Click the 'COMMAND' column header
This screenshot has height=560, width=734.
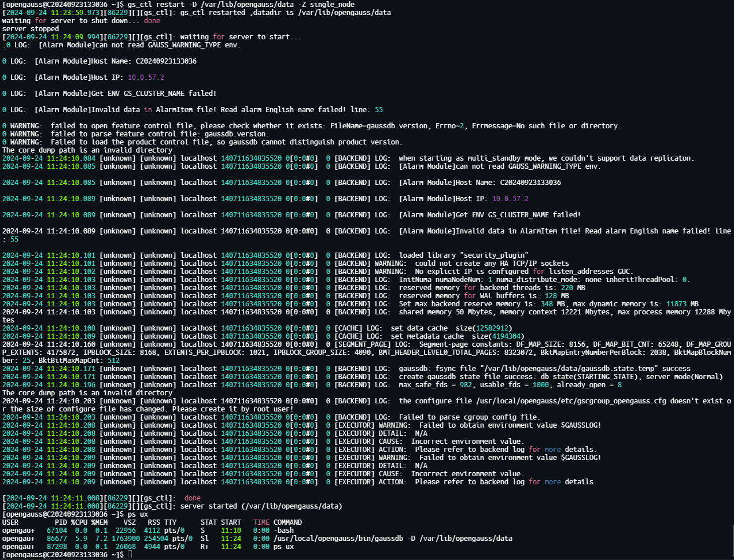(287, 522)
